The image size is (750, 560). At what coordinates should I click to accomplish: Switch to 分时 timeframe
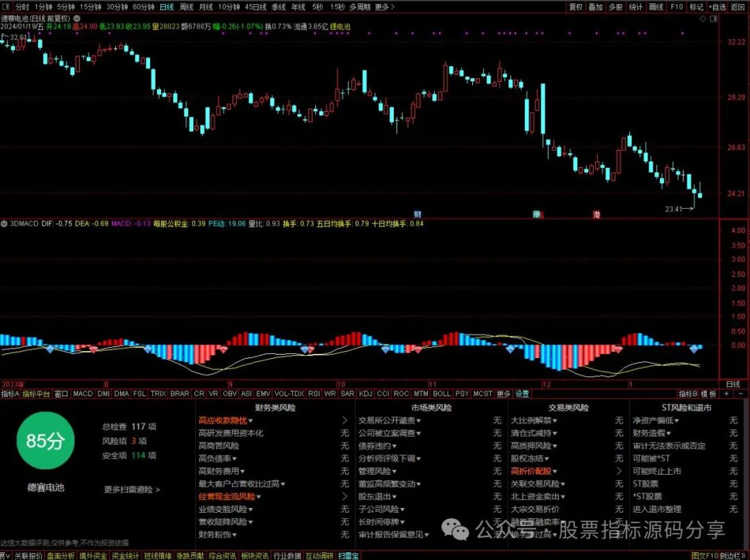pyautogui.click(x=22, y=7)
